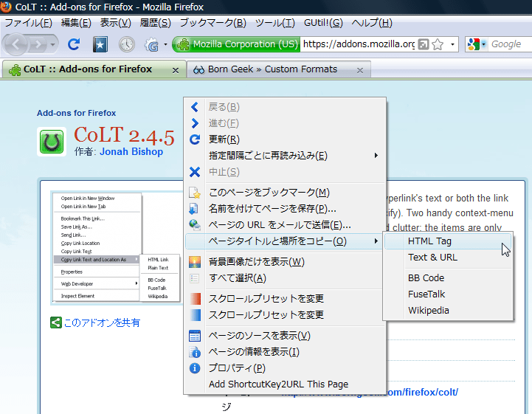Choose ページの情報を表示(I)

click(284, 352)
